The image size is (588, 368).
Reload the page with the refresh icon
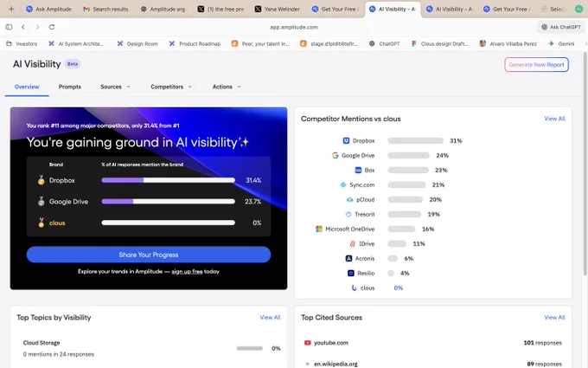(52, 27)
